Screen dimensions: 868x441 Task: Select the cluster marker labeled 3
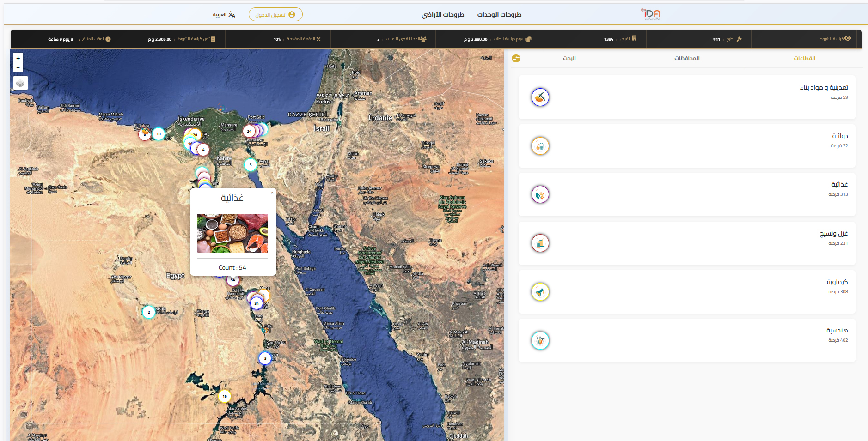pyautogui.click(x=265, y=358)
